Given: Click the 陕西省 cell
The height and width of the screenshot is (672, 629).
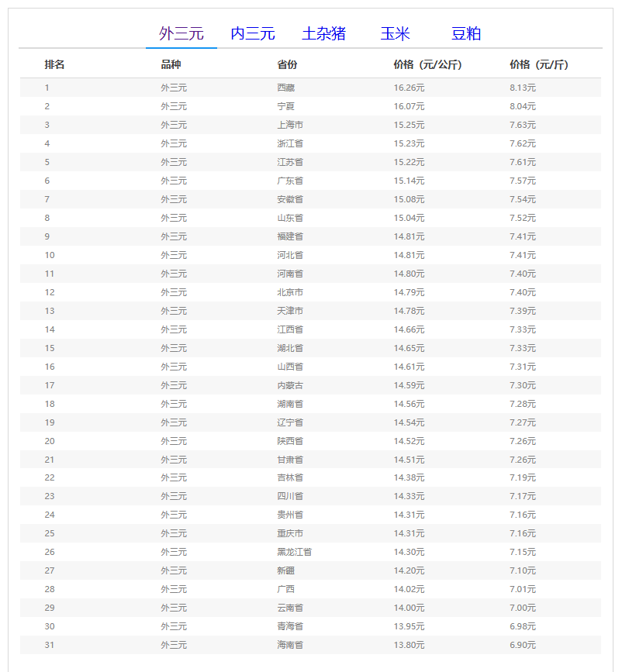Looking at the screenshot, I should point(290,442).
